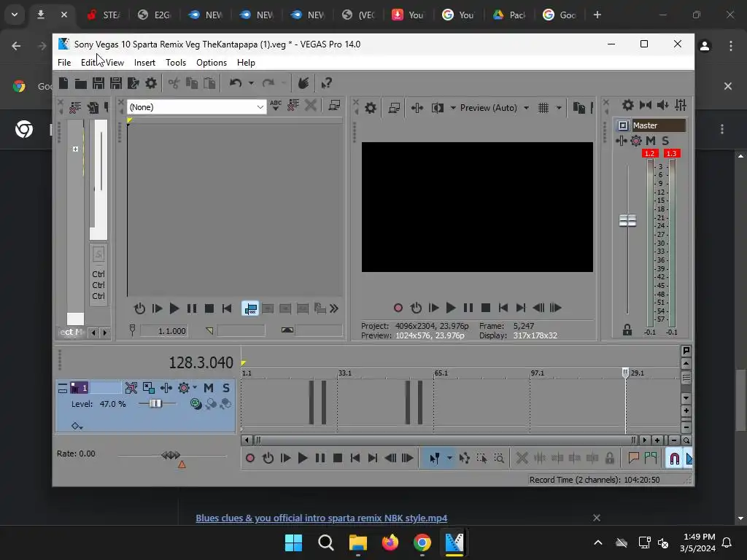Show more trimmer buttons with the double chevron

[334, 308]
